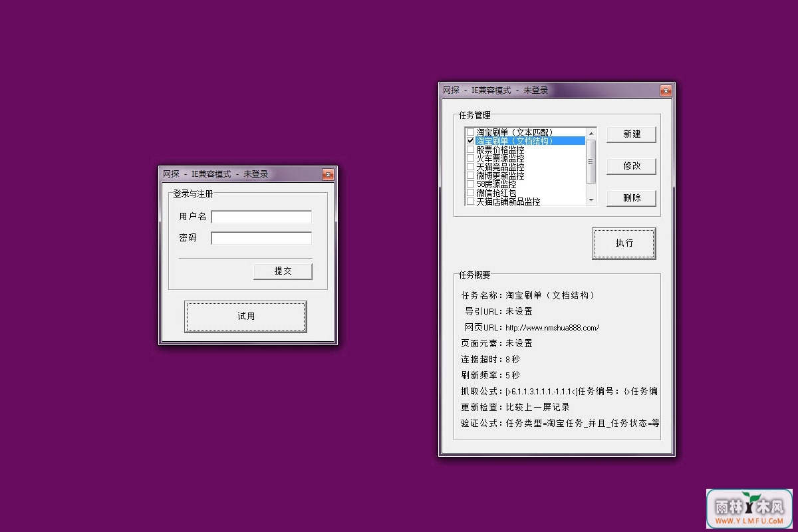
Task: Click the task list scroll up arrow
Action: [591, 132]
